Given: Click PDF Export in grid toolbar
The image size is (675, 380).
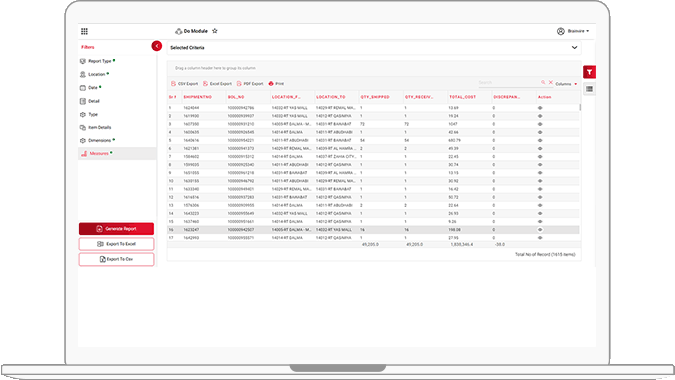Looking at the screenshot, I should pos(250,83).
